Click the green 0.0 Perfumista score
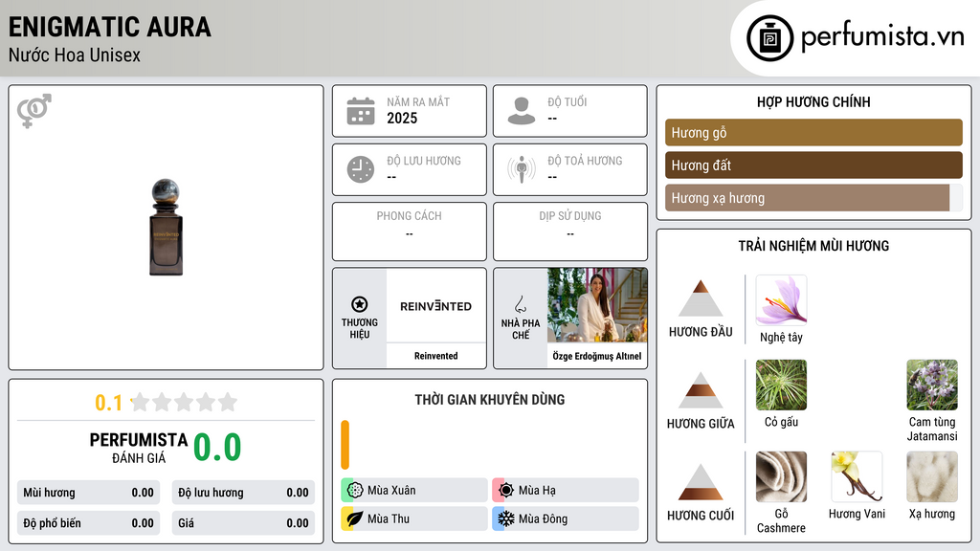The width and height of the screenshot is (980, 551). tap(217, 447)
